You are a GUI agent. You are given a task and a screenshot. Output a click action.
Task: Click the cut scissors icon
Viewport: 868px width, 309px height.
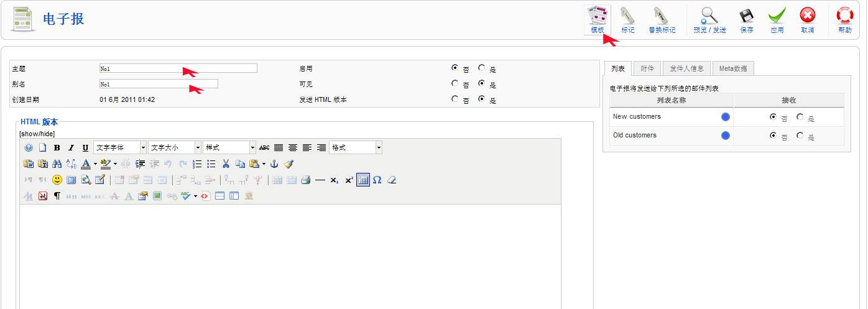(x=226, y=164)
